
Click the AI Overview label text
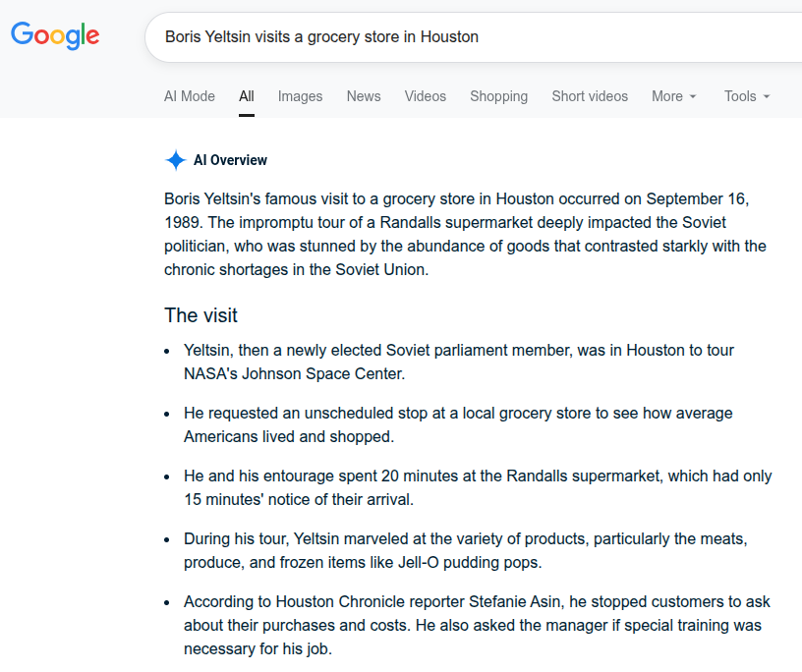pyautogui.click(x=230, y=160)
